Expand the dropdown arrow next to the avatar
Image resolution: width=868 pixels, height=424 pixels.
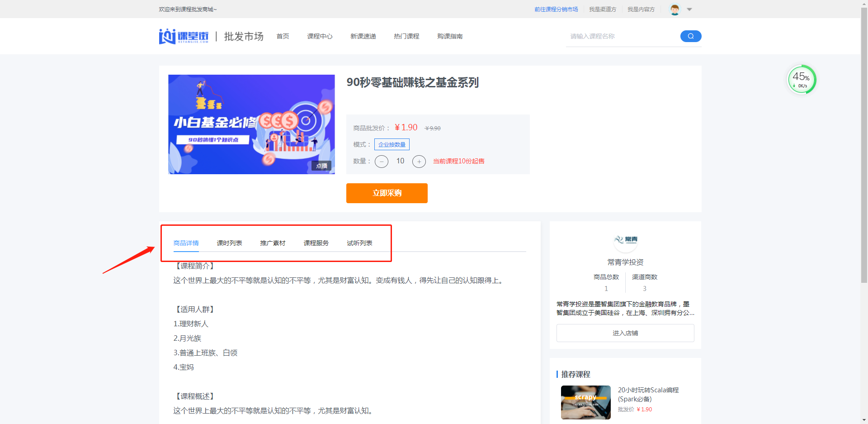click(689, 9)
